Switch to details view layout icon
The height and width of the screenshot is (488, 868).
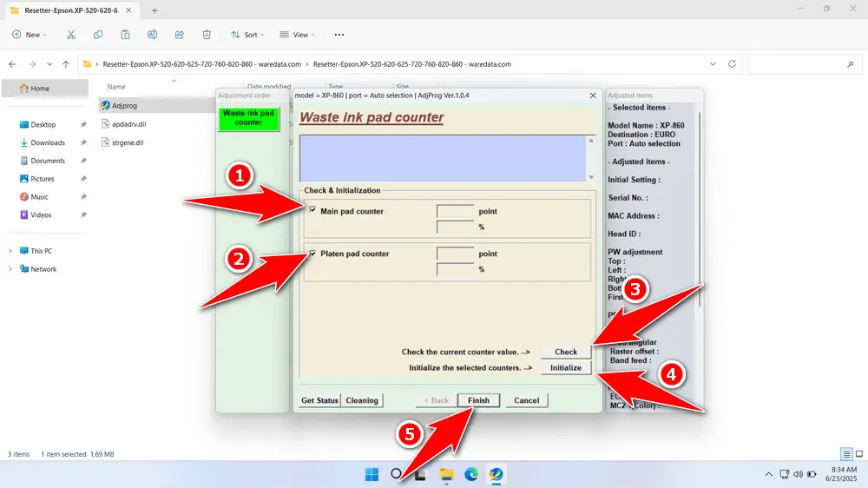(846, 454)
